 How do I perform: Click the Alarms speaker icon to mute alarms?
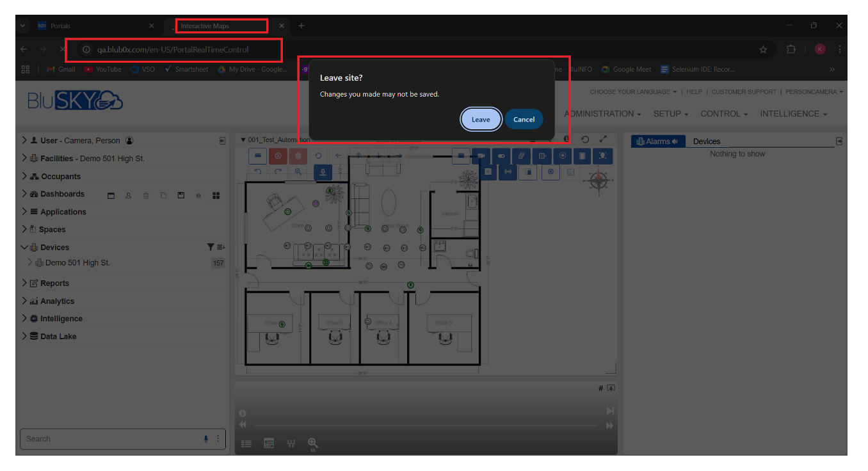tap(673, 141)
